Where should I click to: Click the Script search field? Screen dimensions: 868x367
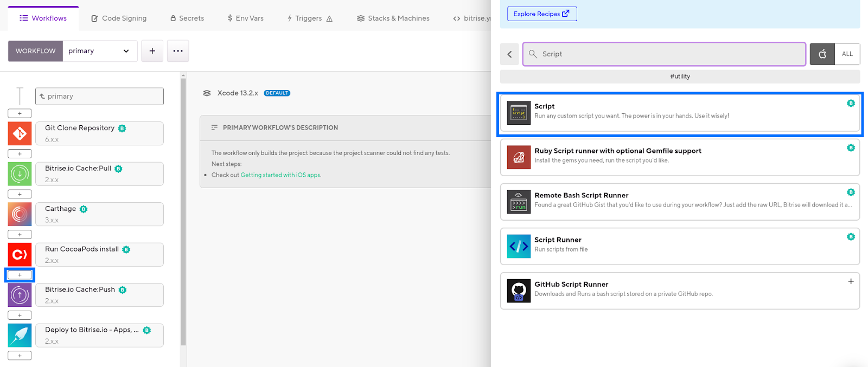point(664,54)
